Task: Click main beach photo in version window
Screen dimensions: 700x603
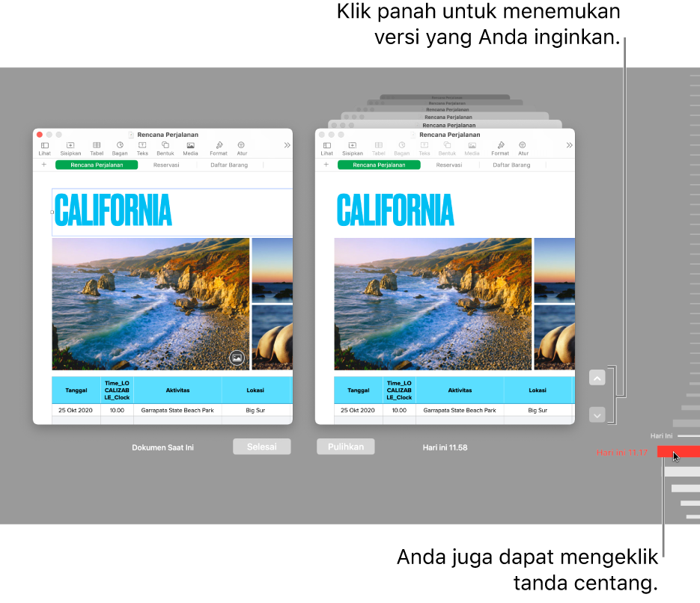Action: tap(433, 304)
